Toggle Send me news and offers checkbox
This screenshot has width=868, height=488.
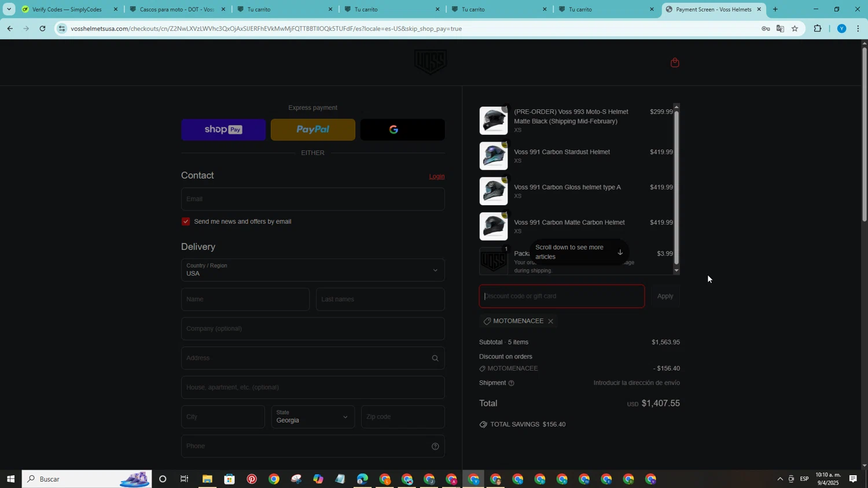186,221
